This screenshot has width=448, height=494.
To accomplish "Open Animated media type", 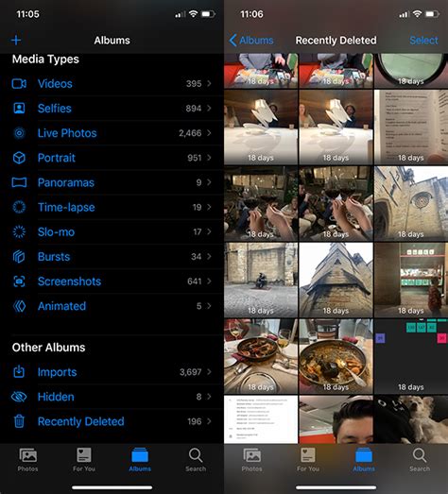I will pyautogui.click(x=112, y=306).
